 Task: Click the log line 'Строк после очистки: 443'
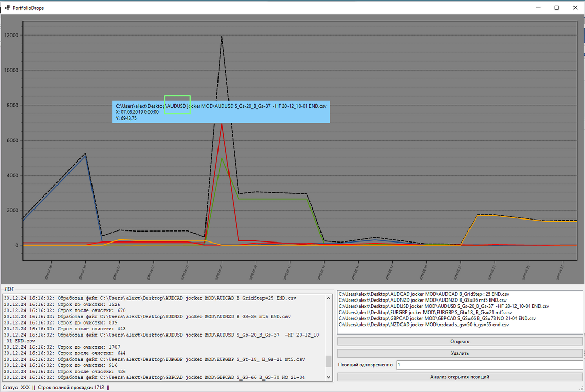pyautogui.click(x=64, y=329)
